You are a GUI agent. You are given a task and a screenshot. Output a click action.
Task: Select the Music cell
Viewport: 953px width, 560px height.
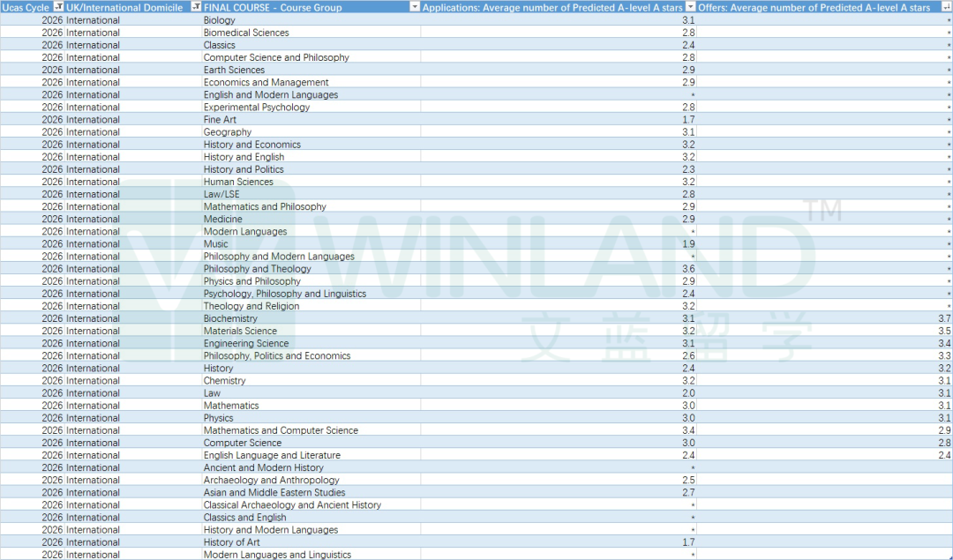tap(311, 243)
